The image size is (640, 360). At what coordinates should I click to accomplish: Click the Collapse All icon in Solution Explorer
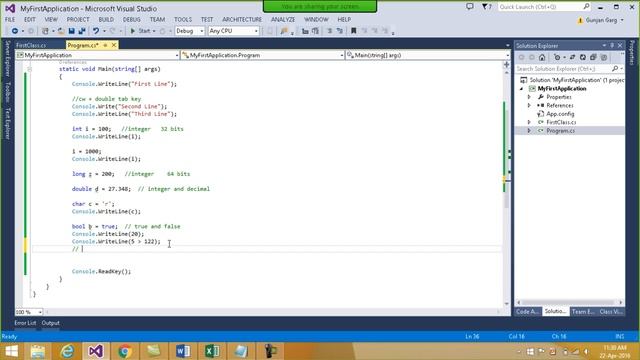[593, 58]
